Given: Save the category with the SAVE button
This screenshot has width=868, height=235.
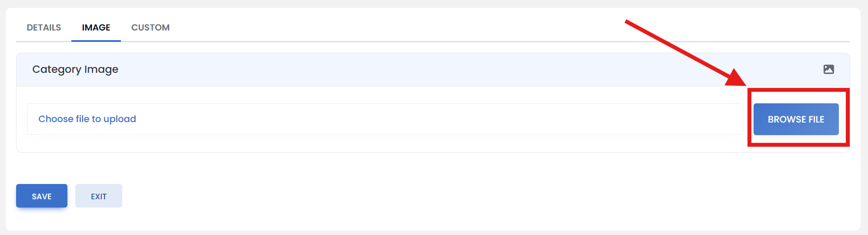Looking at the screenshot, I should (42, 196).
